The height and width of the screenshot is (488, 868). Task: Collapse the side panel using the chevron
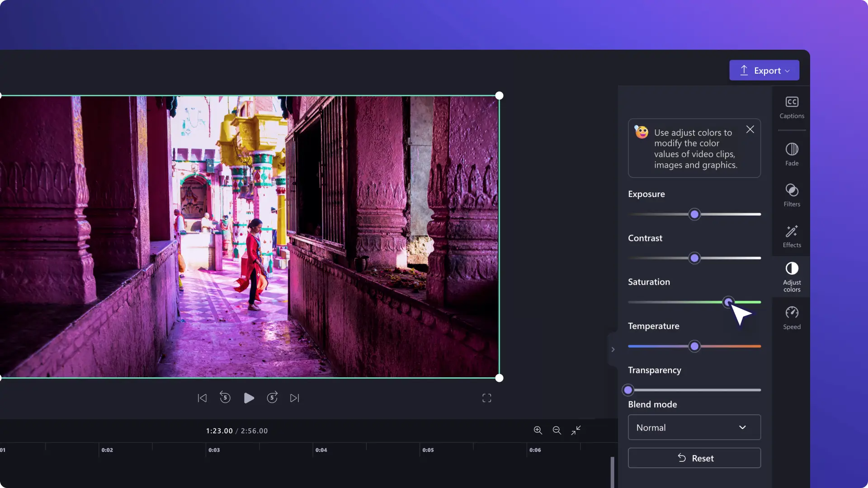[613, 349]
